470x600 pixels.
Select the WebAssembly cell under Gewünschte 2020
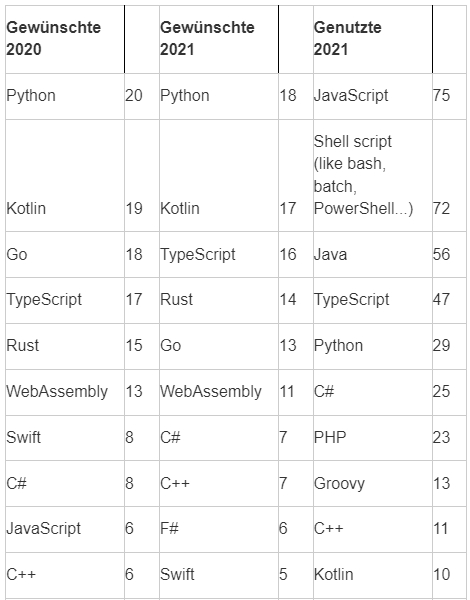click(x=65, y=392)
